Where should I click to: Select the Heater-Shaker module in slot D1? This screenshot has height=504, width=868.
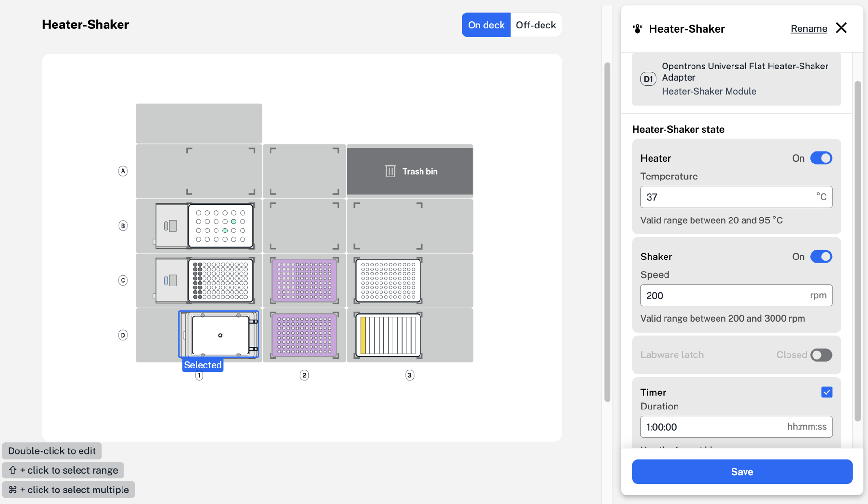coord(219,335)
